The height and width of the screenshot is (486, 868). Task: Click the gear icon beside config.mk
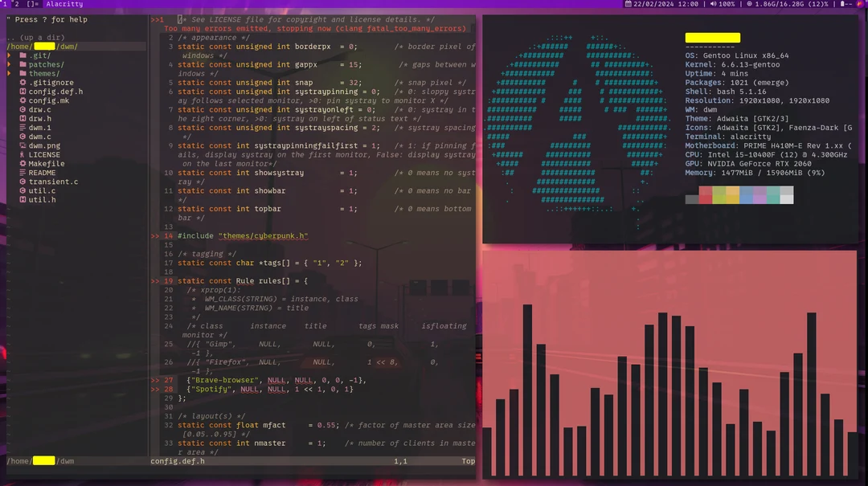tap(21, 100)
